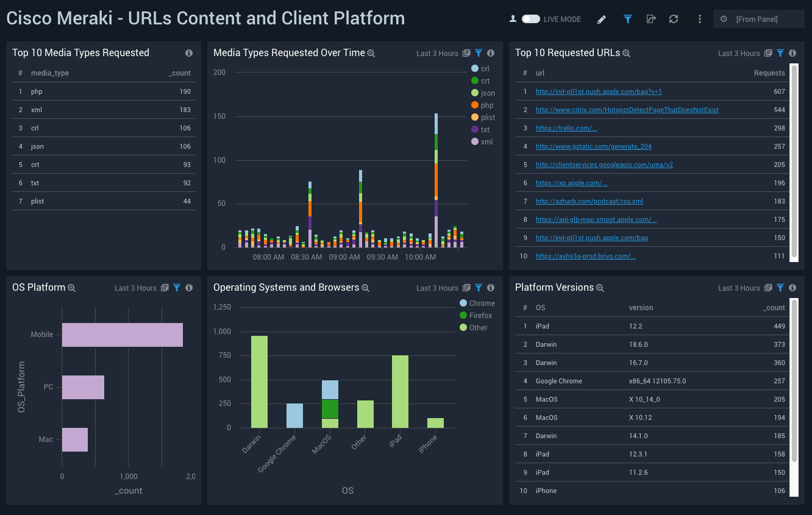Open the Last 3 Hours selector on Platform Versions
812x515 pixels.
[739, 288]
